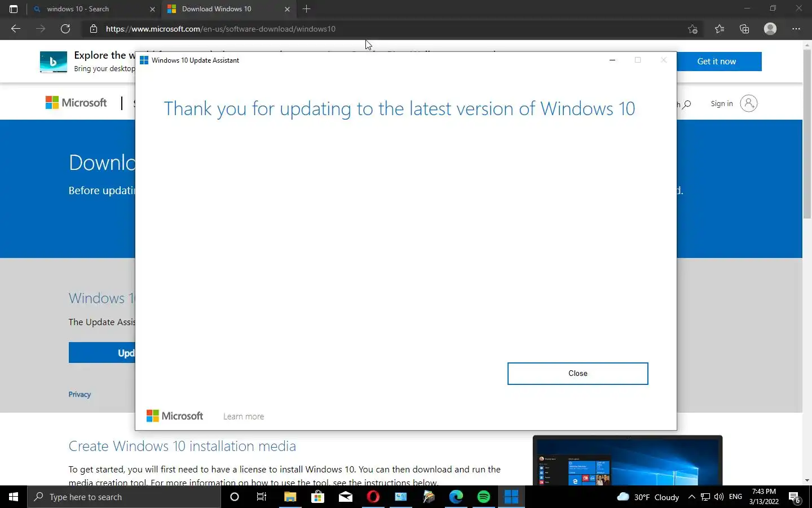Open File Explorer from the taskbar
Screen dimensions: 812x508
coord(290,497)
